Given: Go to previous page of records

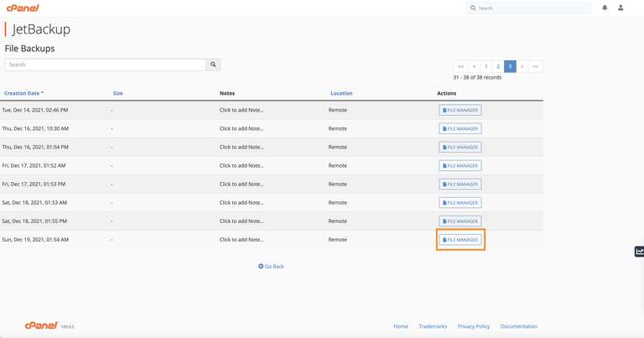Looking at the screenshot, I should click(x=474, y=66).
